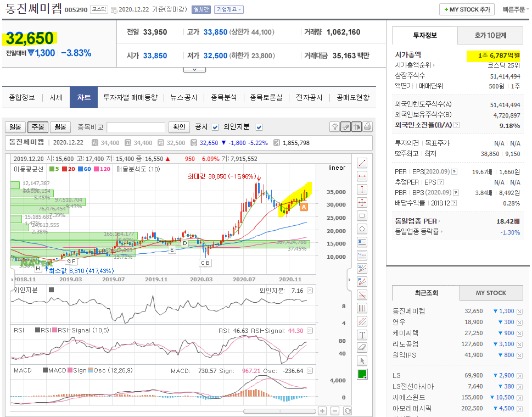Screen dimensions: 532x417
Task: Toggle the 공시 checkbox
Action: [215, 127]
